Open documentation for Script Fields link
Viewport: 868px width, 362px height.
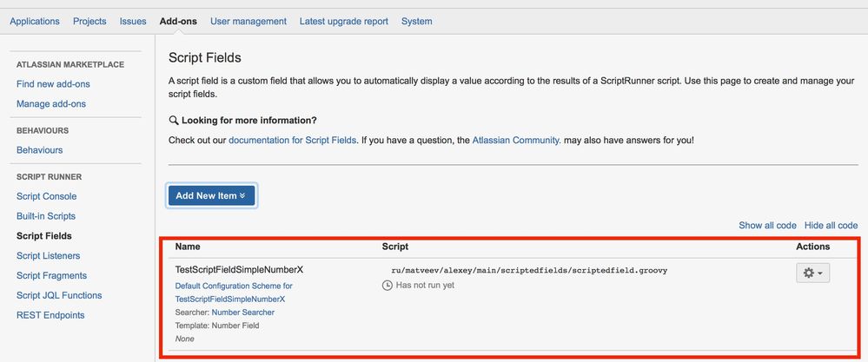click(292, 140)
